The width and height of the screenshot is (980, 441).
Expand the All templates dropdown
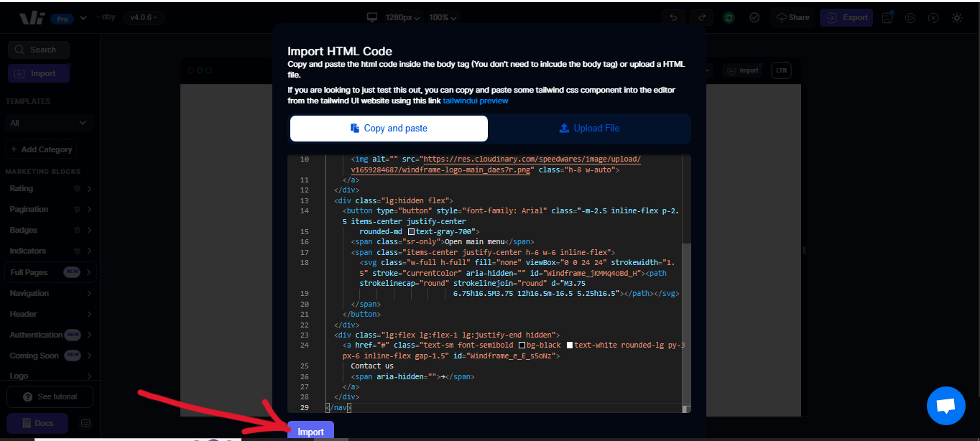point(48,123)
